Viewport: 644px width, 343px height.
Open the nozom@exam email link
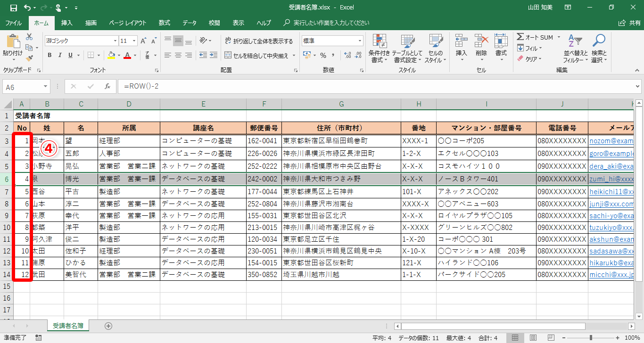point(611,141)
